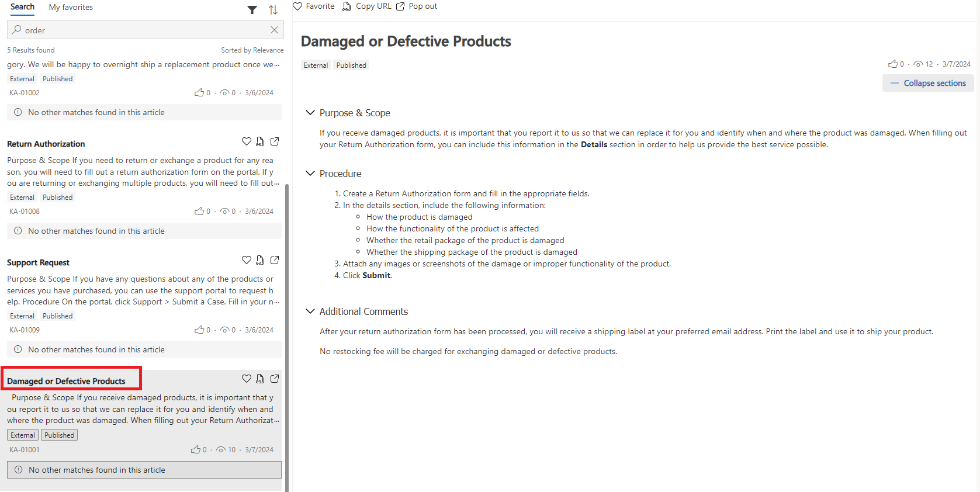
Task: Copy URL icon for Support Request
Action: tap(260, 260)
